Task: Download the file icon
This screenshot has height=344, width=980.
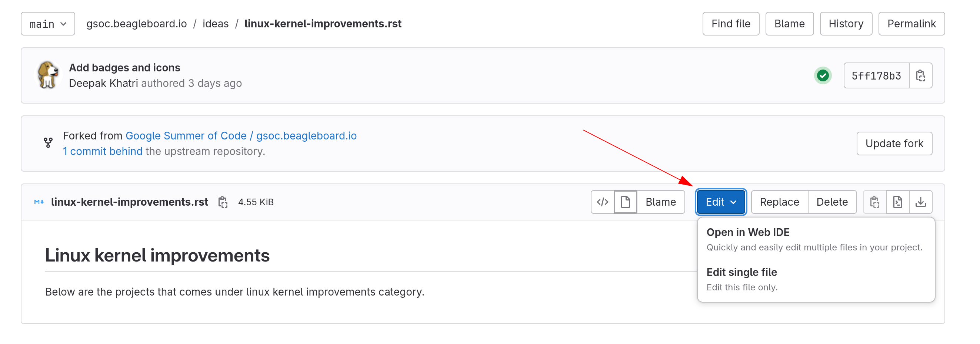Action: [x=921, y=202]
